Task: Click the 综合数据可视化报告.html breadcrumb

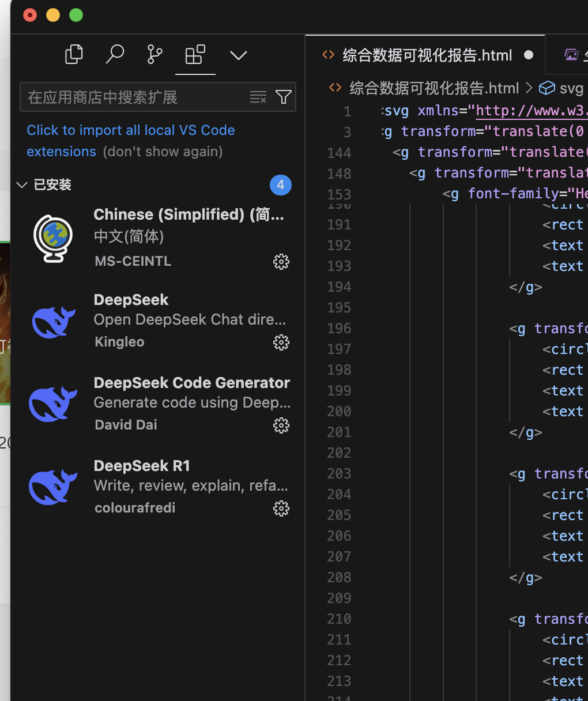Action: tap(434, 88)
